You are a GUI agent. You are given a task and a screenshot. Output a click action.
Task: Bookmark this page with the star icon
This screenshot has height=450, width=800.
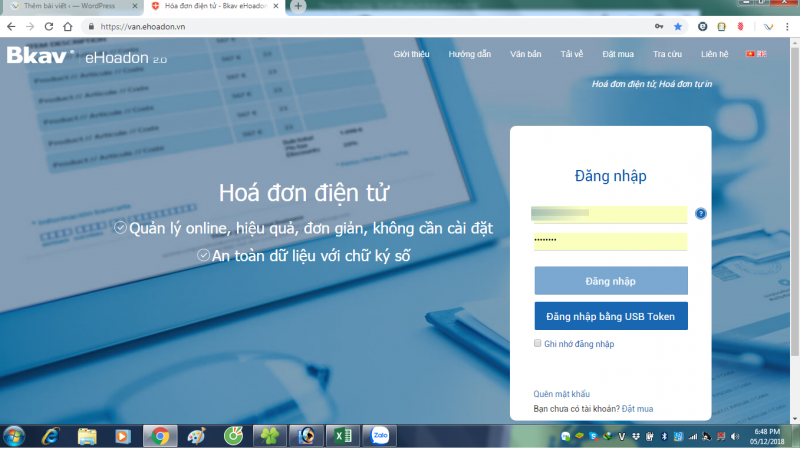point(677,26)
